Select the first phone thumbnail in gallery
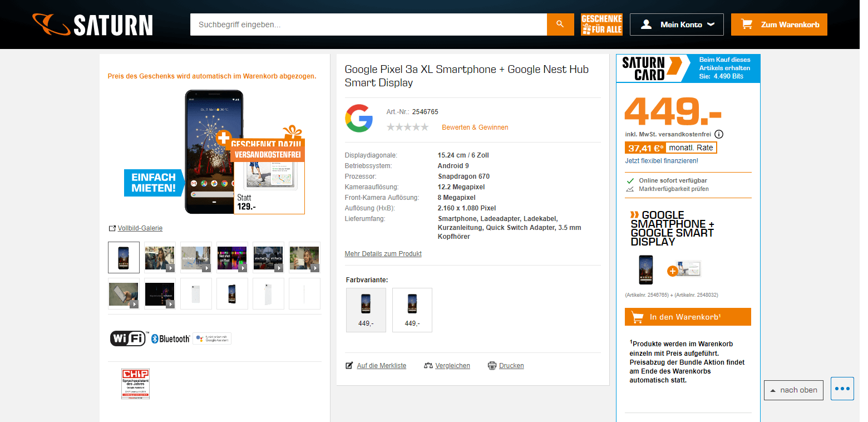This screenshot has width=868, height=422. point(124,257)
